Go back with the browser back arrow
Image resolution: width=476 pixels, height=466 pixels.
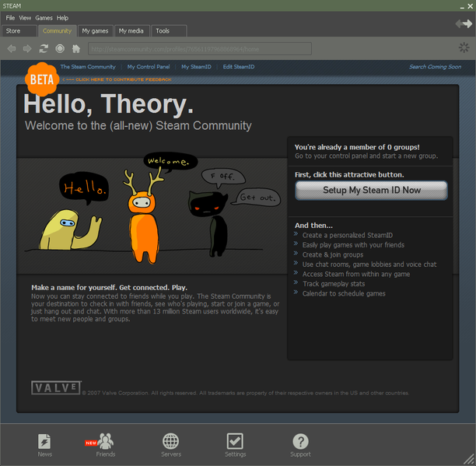click(12, 48)
